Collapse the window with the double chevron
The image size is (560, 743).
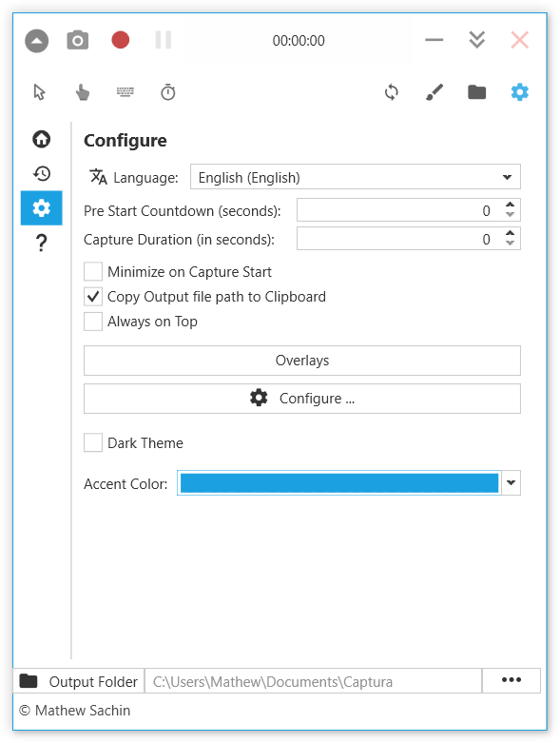[476, 40]
